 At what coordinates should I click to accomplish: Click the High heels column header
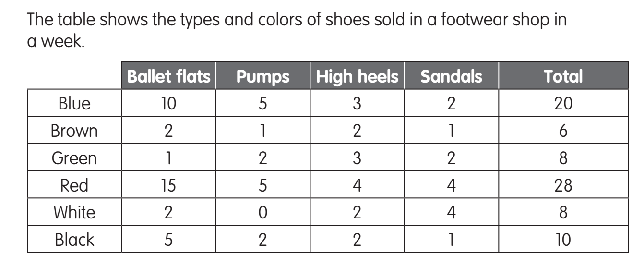(x=357, y=76)
